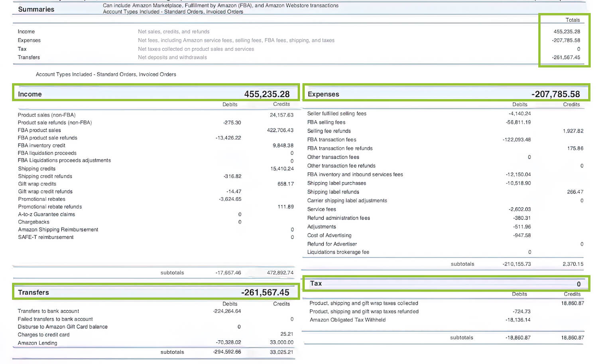
Task: Click the Expenses section heading
Action: click(x=323, y=94)
